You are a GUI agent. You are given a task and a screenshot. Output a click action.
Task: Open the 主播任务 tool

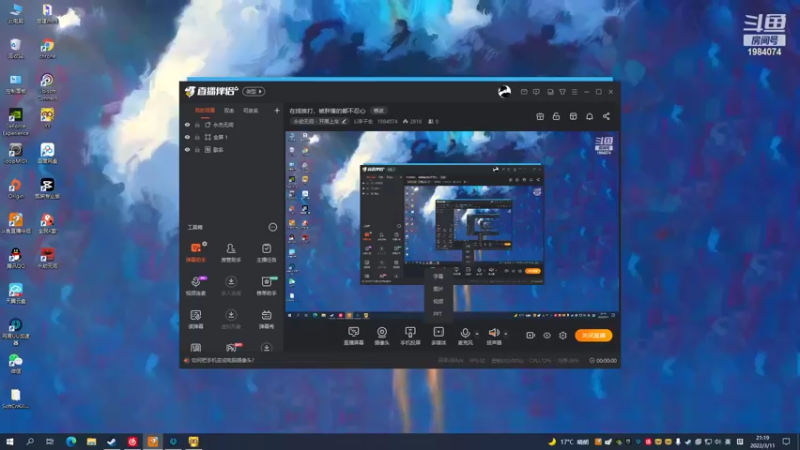[x=266, y=252]
